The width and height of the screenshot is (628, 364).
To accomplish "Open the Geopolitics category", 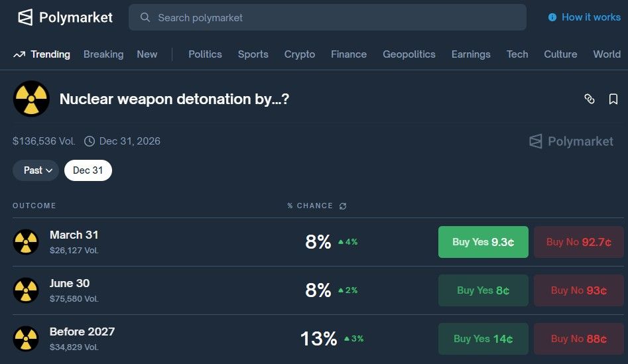I will 409,54.
